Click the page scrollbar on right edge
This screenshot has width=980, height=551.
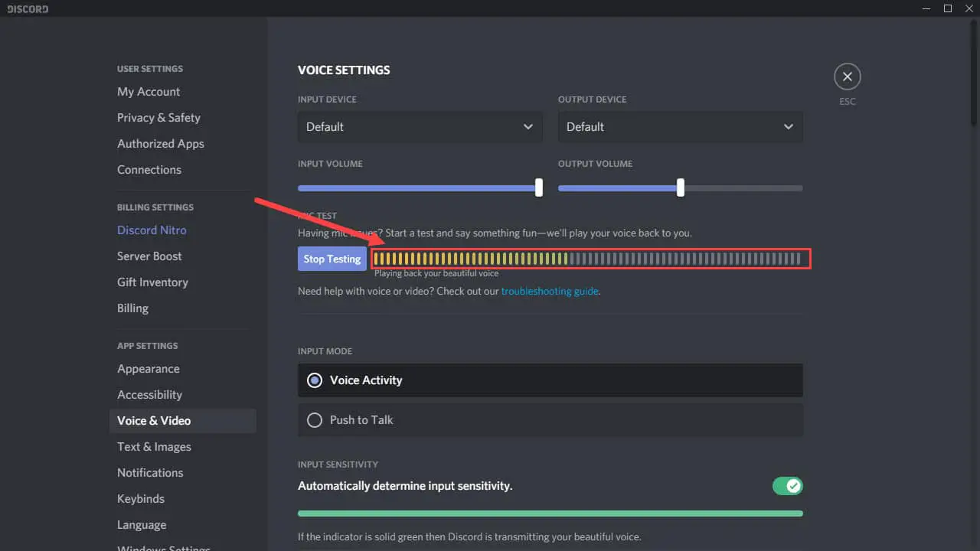pyautogui.click(x=974, y=73)
